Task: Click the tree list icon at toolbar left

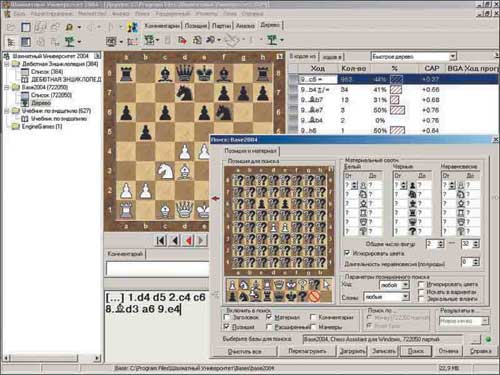Action: pos(11,42)
